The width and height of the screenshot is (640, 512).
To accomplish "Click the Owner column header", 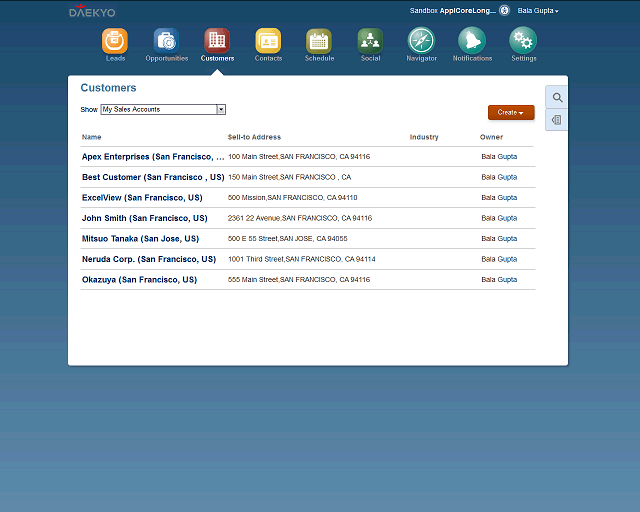I will coord(491,137).
